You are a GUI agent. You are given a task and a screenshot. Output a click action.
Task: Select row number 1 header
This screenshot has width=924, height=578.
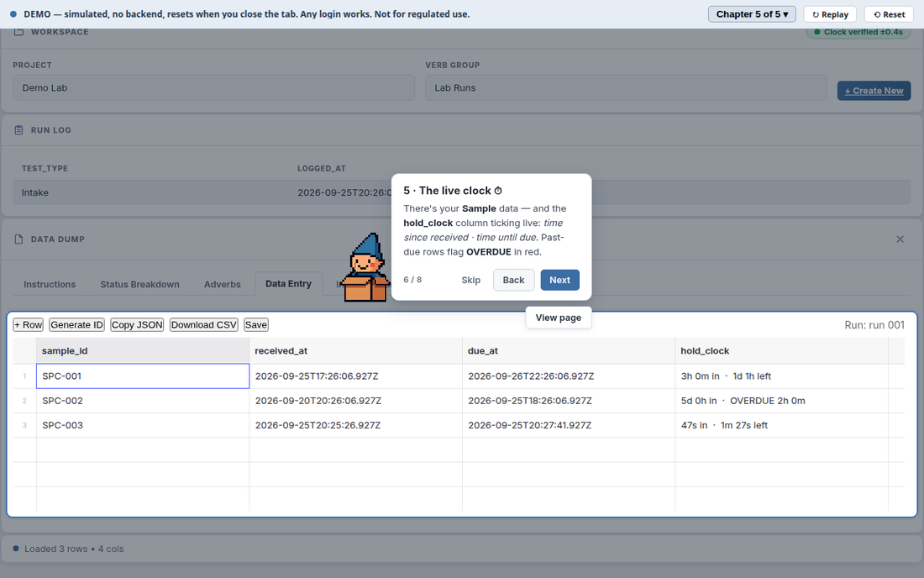click(24, 376)
